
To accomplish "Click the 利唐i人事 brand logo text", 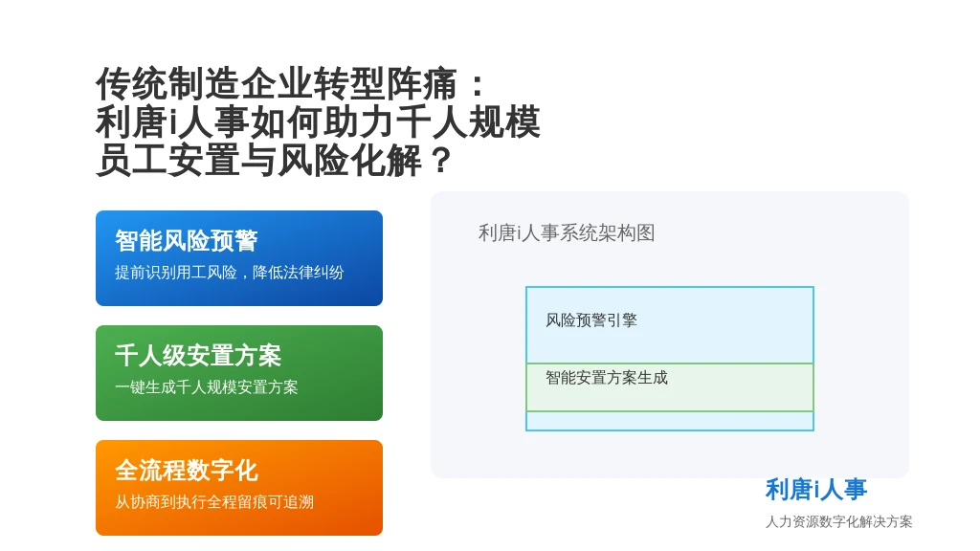I will pos(816,489).
